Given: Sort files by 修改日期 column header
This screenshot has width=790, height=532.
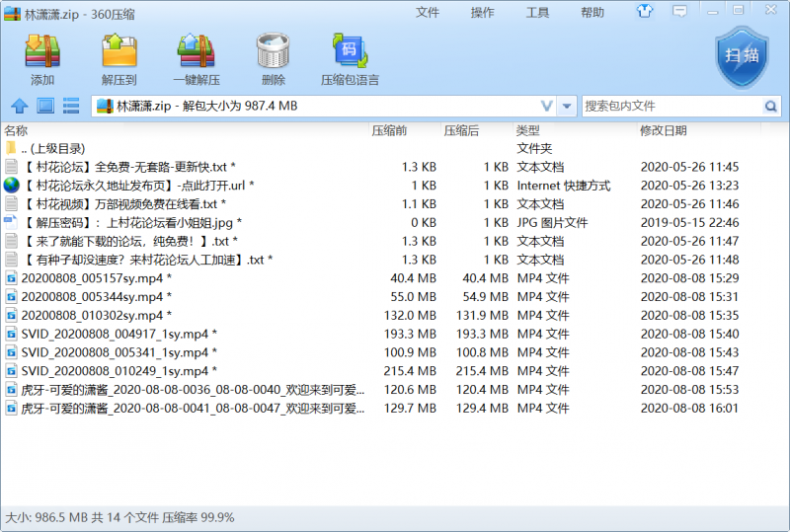Looking at the screenshot, I should pos(663,130).
